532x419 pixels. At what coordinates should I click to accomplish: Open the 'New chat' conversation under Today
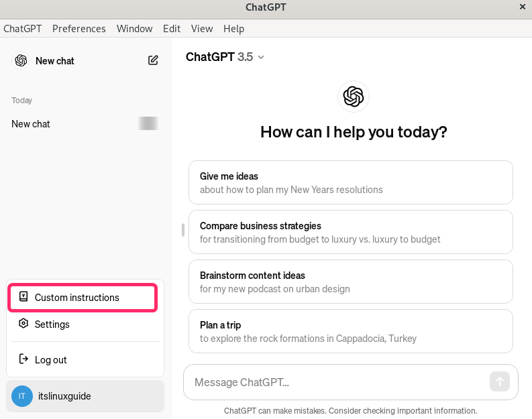pyautogui.click(x=31, y=124)
